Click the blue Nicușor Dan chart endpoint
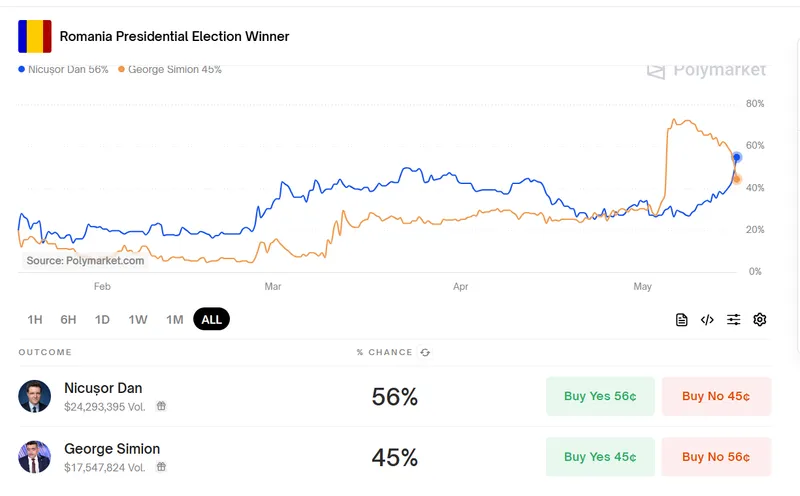Screen dimensions: 800x496 (x=737, y=157)
